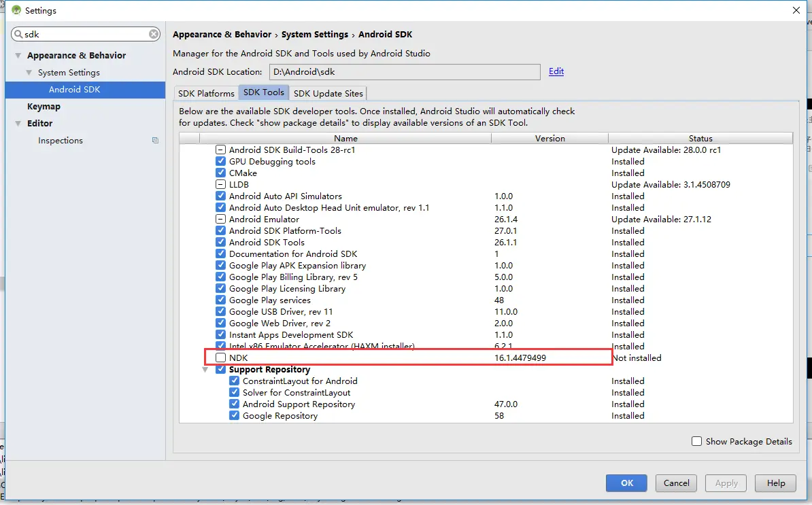The height and width of the screenshot is (505, 812).
Task: Sort by the Version column header
Action: 549,138
